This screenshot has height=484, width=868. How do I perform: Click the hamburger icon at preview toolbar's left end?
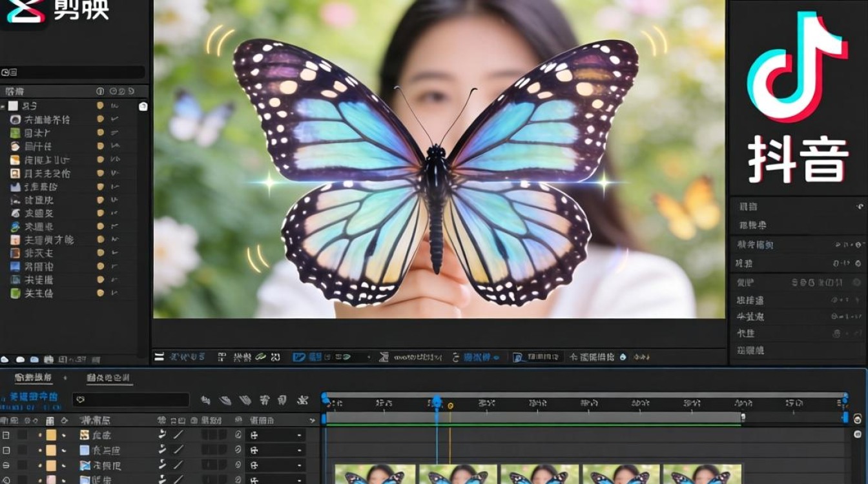click(x=159, y=357)
